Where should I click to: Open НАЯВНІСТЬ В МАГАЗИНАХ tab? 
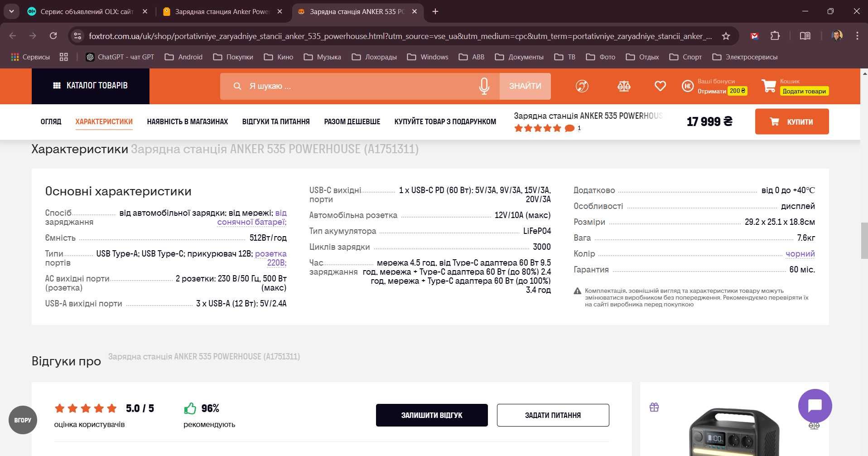point(187,121)
